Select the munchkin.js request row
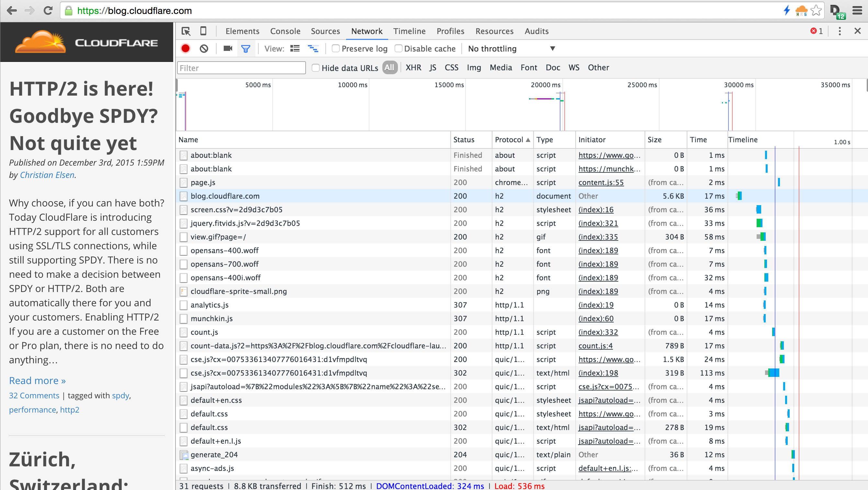The height and width of the screenshot is (490, 868). tap(522, 318)
